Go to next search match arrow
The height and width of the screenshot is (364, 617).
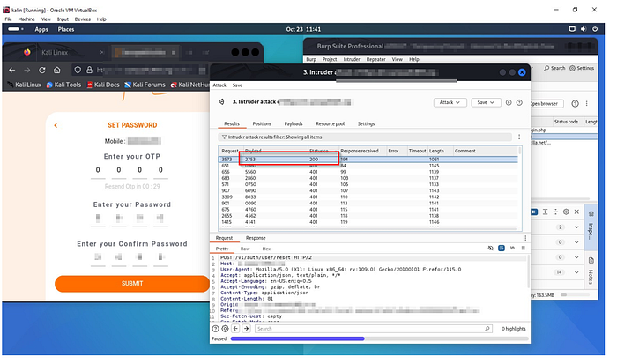pyautogui.click(x=246, y=329)
